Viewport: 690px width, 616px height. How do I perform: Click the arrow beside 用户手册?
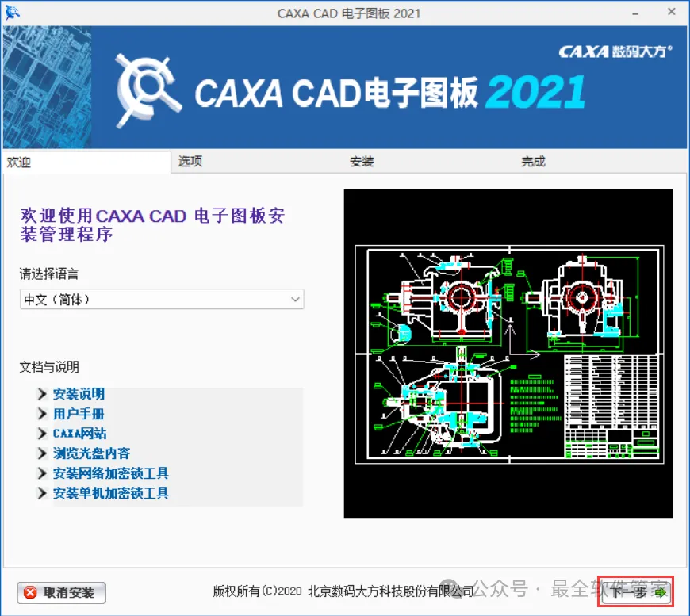[x=42, y=414]
